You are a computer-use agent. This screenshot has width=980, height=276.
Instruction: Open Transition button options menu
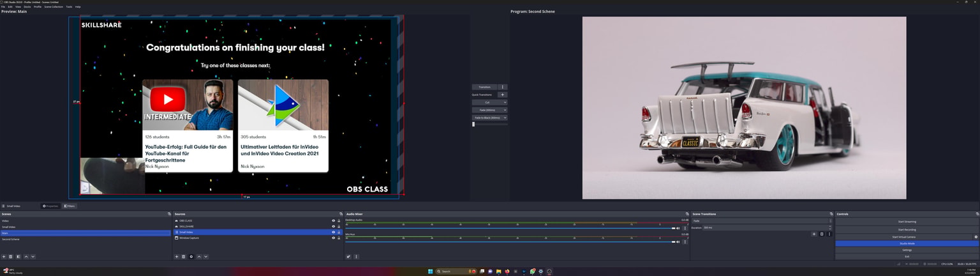click(502, 87)
